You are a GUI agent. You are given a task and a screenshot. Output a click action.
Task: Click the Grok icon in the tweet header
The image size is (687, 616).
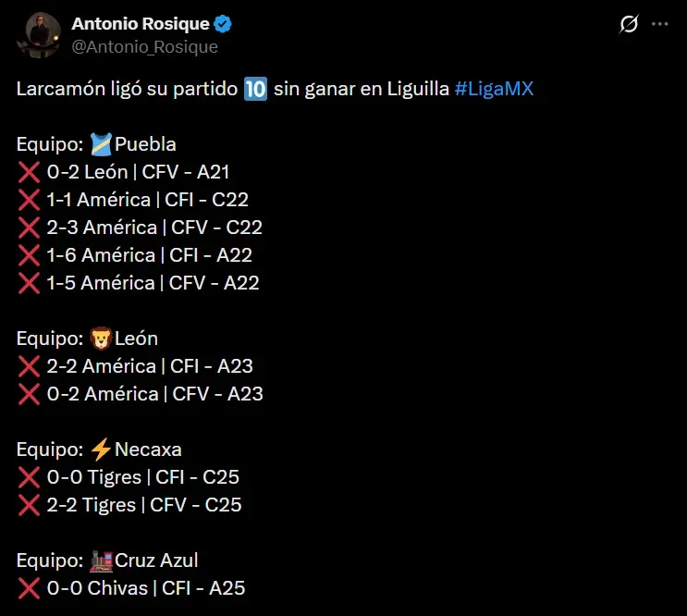[628, 25]
